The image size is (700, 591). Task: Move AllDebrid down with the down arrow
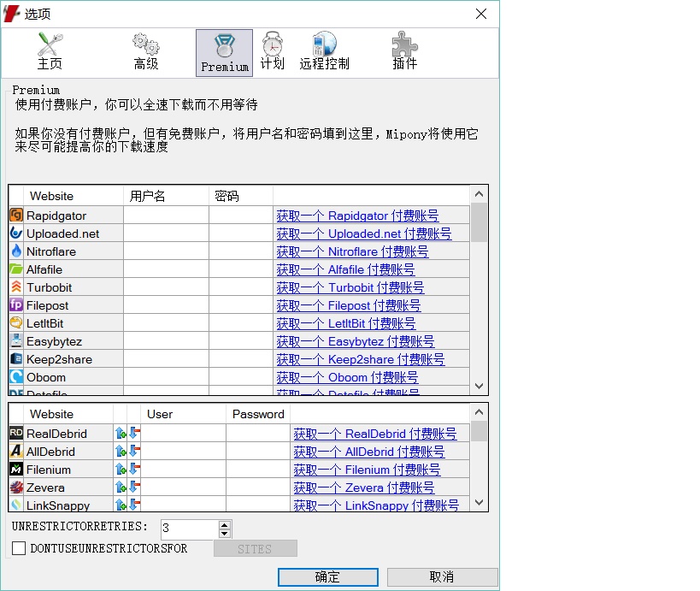(134, 452)
